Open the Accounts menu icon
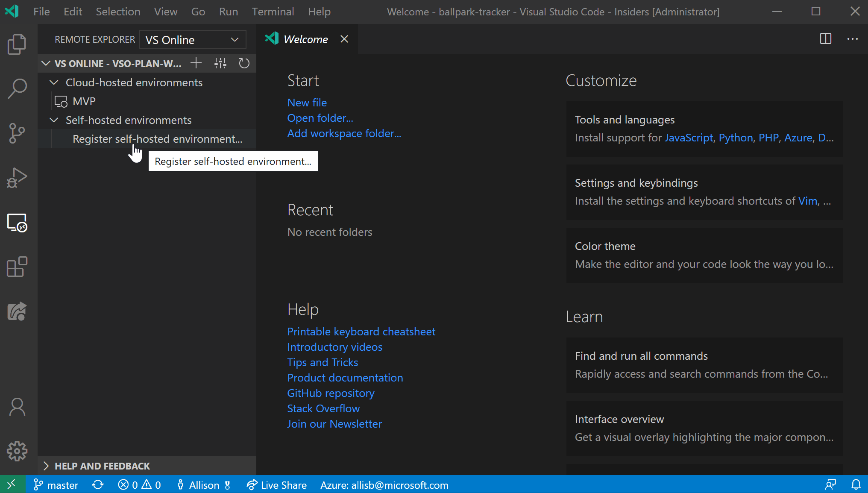The height and width of the screenshot is (493, 868). pos(17,407)
